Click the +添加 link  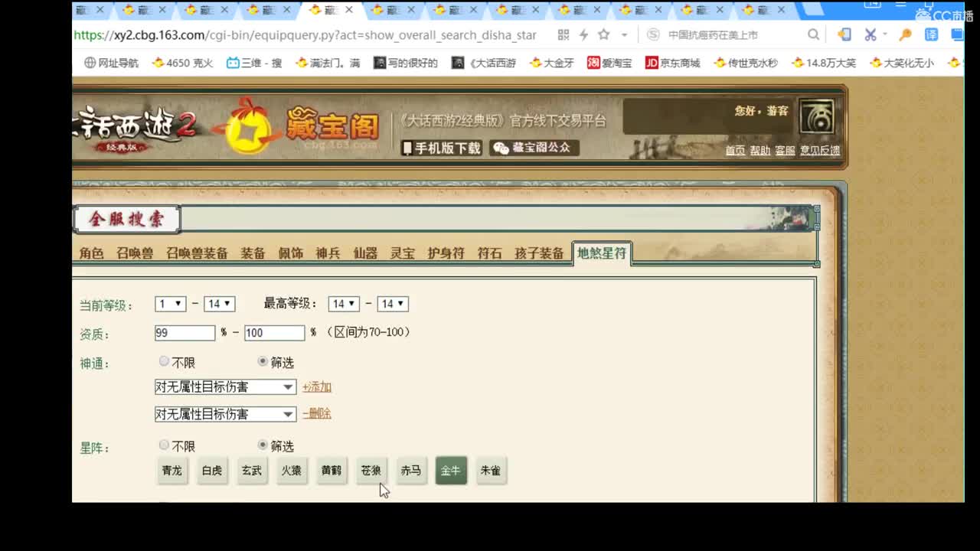[317, 387]
